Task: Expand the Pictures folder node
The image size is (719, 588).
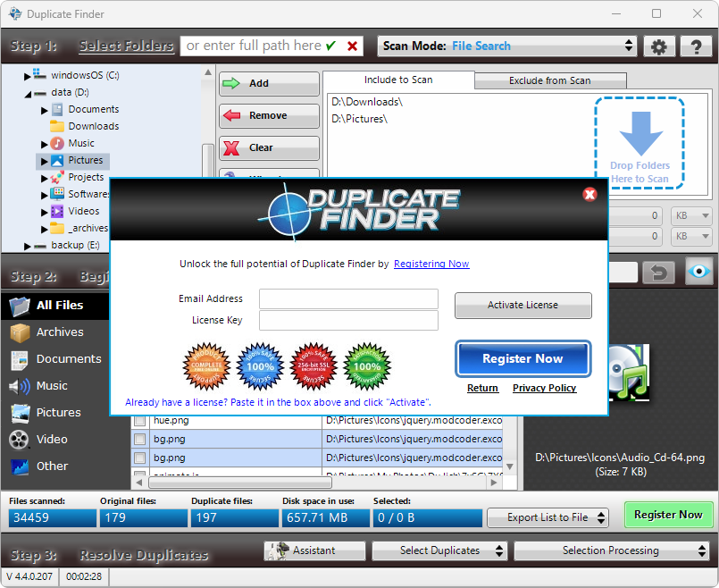Action: (44, 162)
